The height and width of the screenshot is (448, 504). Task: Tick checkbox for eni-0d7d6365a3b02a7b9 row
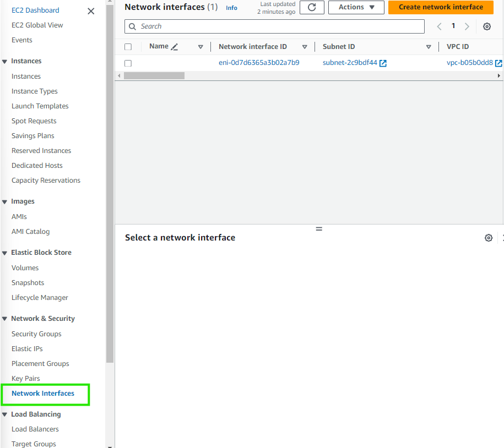(128, 63)
